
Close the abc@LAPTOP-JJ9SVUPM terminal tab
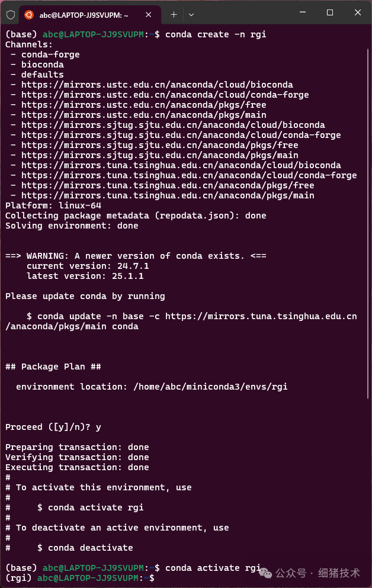coord(149,14)
